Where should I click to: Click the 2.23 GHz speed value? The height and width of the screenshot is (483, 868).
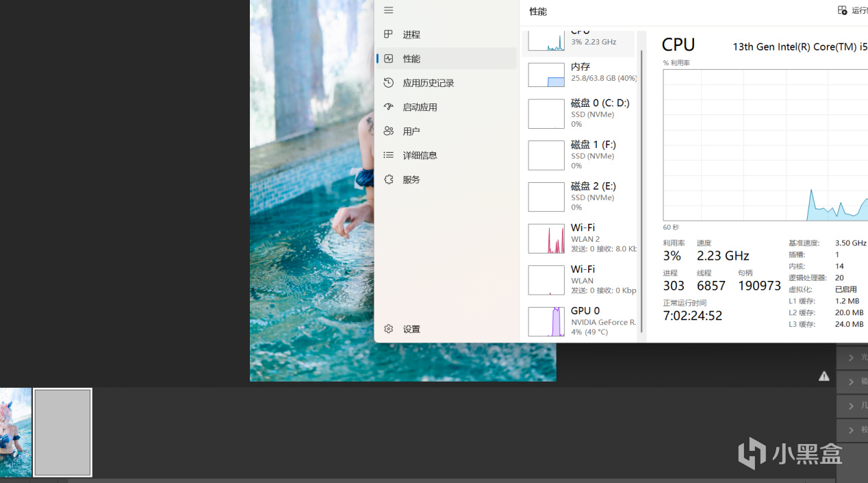coord(723,256)
